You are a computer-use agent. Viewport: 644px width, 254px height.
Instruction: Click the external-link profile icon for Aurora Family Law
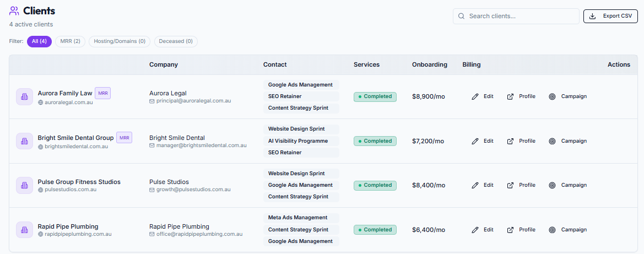coord(511,96)
